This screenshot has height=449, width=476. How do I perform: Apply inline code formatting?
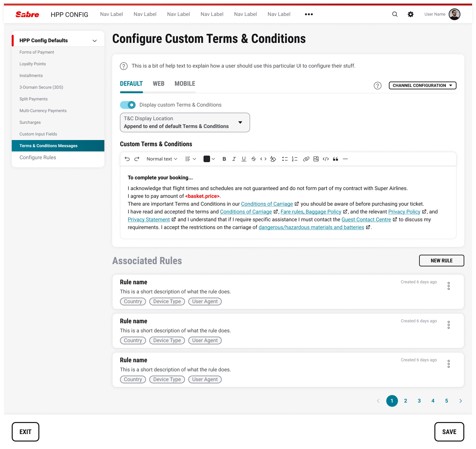tap(263, 159)
